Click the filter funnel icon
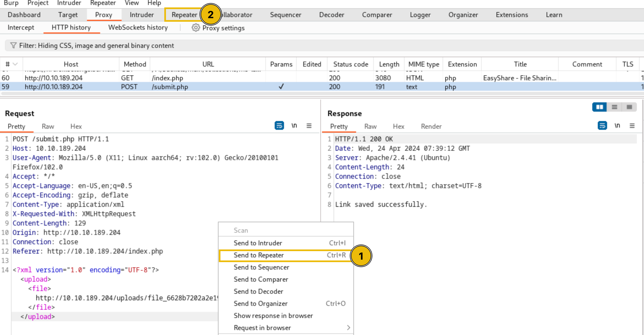The height and width of the screenshot is (335, 644). coord(13,45)
